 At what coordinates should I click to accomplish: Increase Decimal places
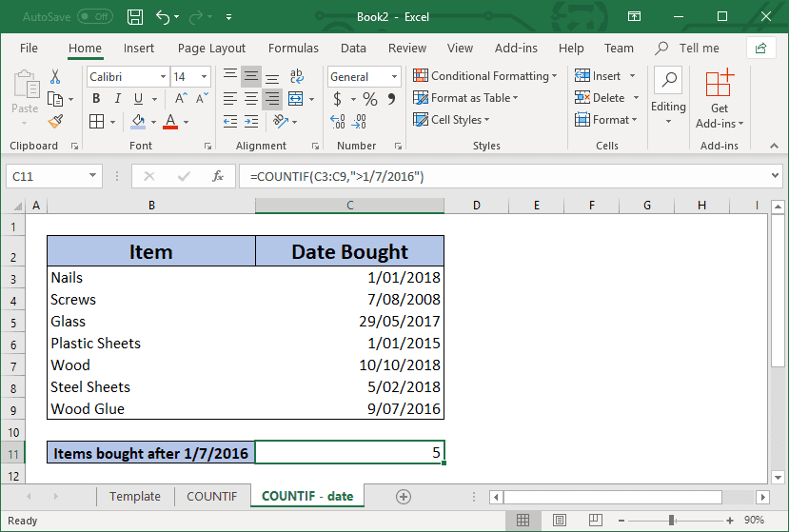337,121
